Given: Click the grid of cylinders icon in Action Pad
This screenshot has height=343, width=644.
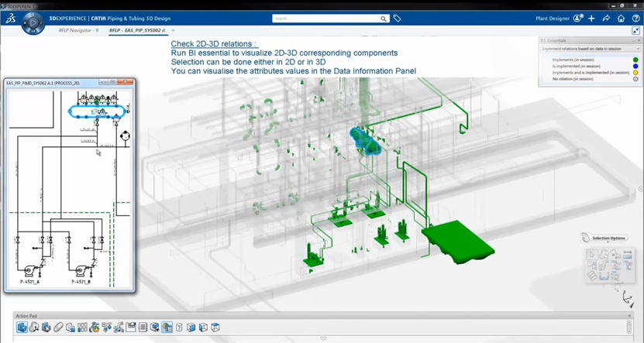Looking at the screenshot, I should tap(83, 327).
